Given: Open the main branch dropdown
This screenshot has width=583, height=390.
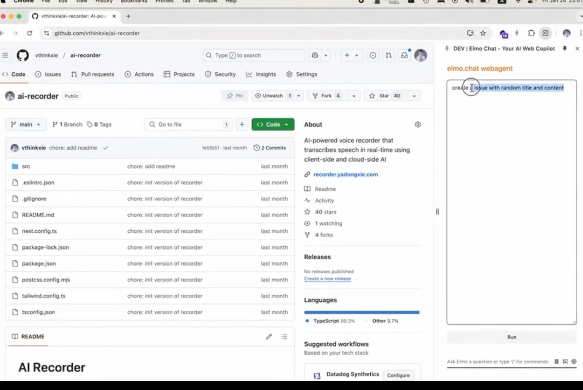Looking at the screenshot, I should [26, 125].
